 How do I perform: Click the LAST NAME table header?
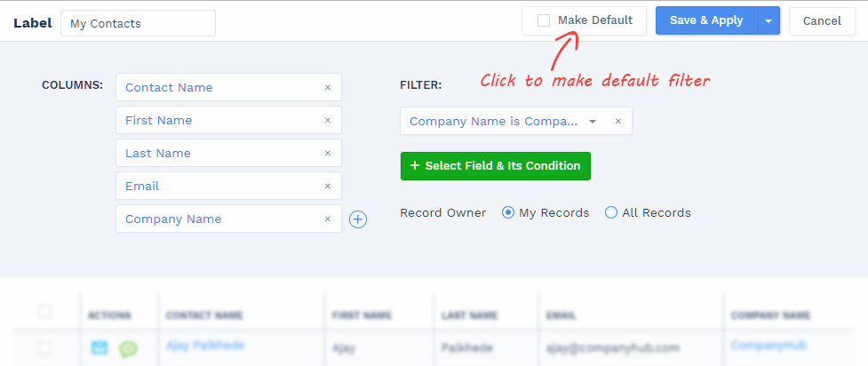[x=469, y=315]
